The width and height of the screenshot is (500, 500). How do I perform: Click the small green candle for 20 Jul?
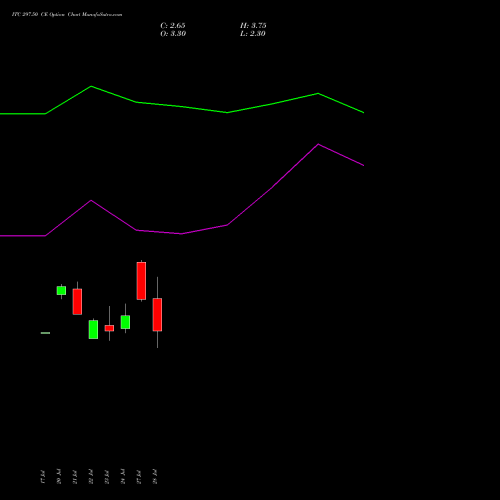pyautogui.click(x=61, y=291)
